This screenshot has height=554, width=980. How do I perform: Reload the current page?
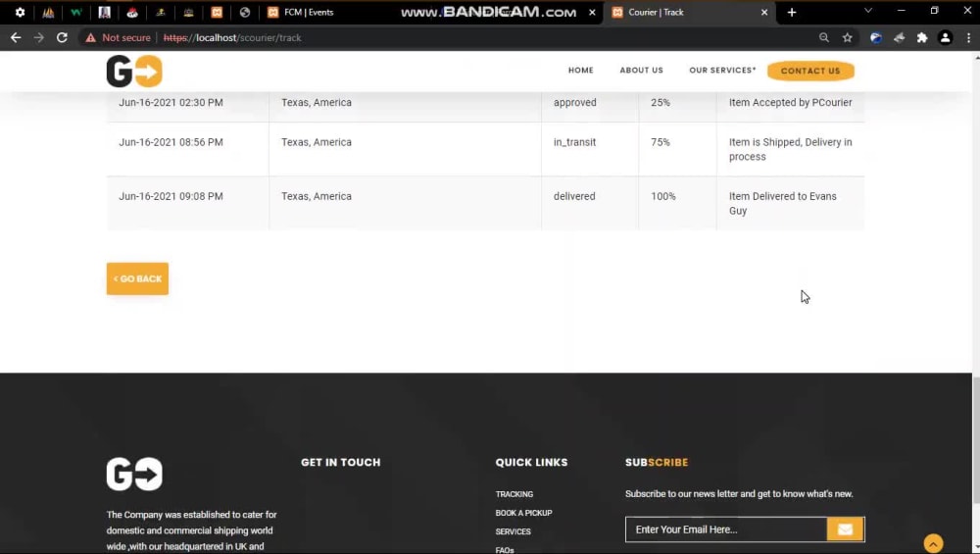62,37
